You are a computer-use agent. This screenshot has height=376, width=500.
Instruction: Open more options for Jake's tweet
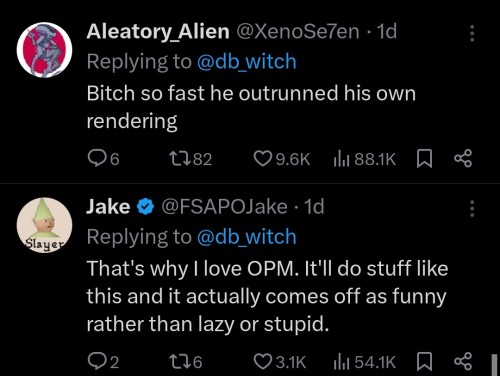coord(472,209)
